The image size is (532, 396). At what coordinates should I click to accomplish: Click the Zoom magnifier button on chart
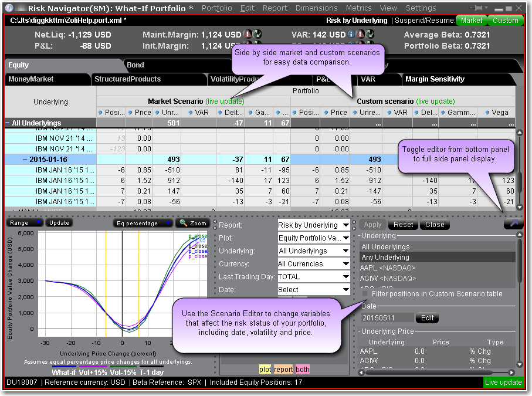pyautogui.click(x=193, y=224)
